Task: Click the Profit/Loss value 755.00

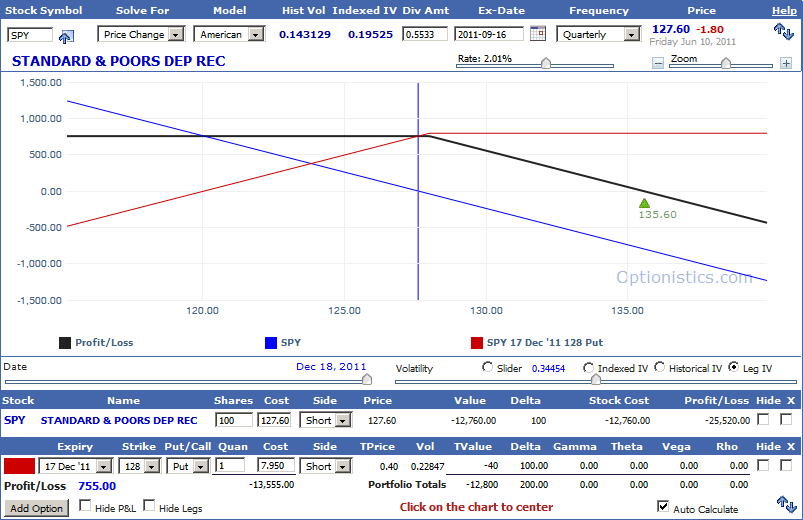Action: pyautogui.click(x=97, y=486)
